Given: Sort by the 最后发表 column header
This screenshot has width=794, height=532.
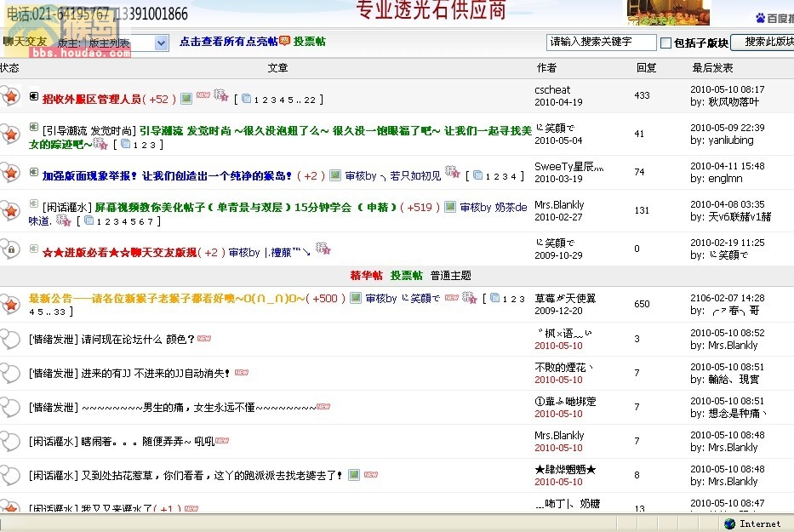Looking at the screenshot, I should tap(713, 67).
